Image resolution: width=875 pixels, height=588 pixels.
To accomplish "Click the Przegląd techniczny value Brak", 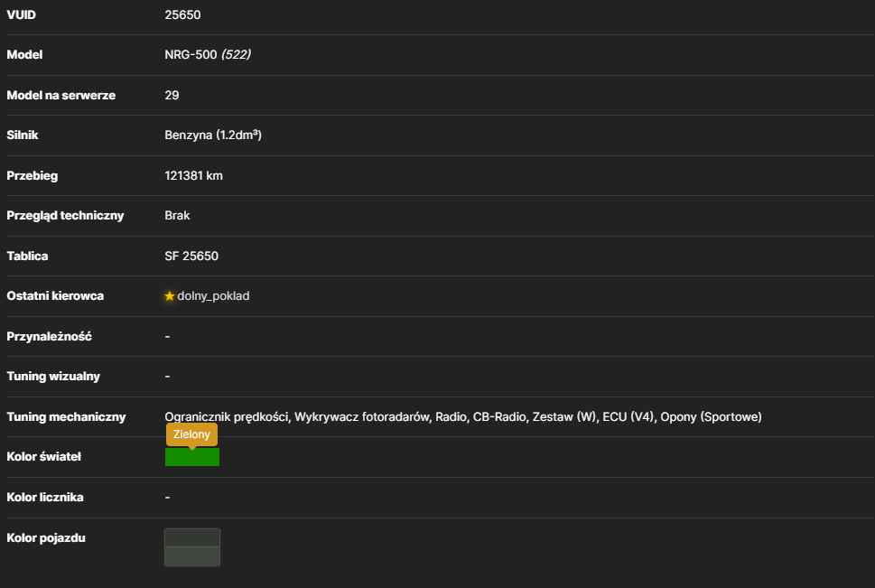I will pyautogui.click(x=177, y=216).
